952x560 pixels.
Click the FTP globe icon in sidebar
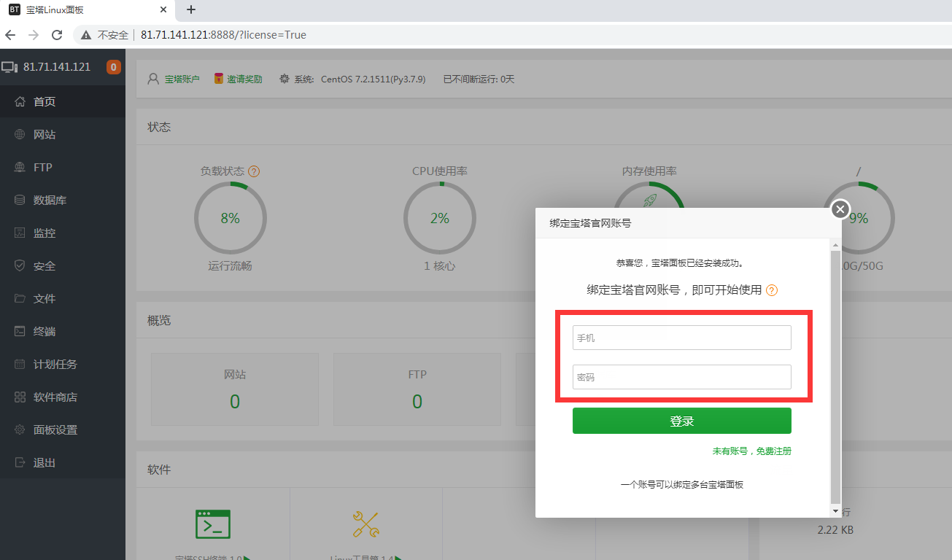(x=20, y=167)
